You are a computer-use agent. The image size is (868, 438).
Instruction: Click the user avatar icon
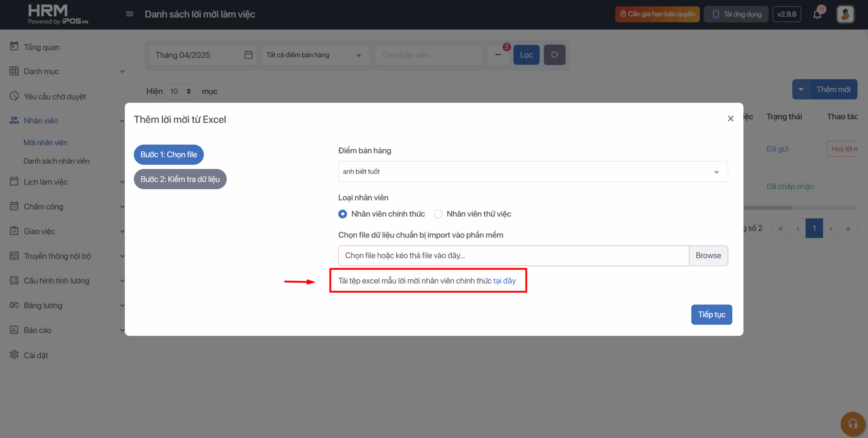coord(845,14)
